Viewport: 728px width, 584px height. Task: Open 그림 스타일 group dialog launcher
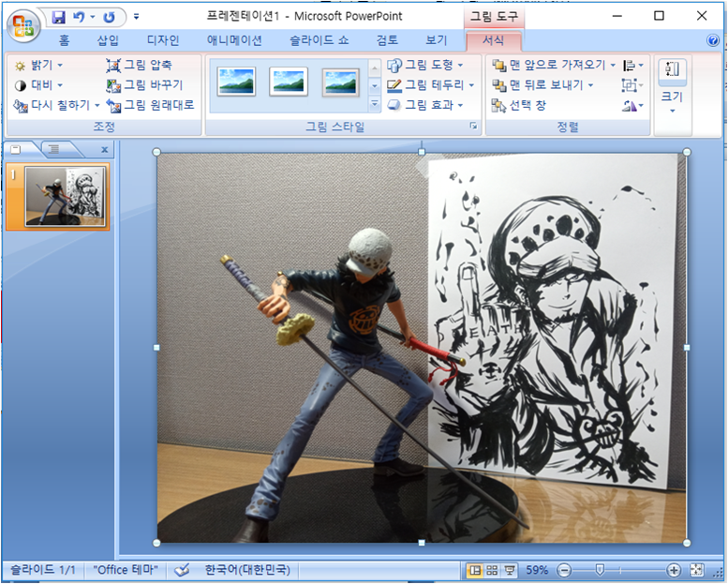point(473,126)
